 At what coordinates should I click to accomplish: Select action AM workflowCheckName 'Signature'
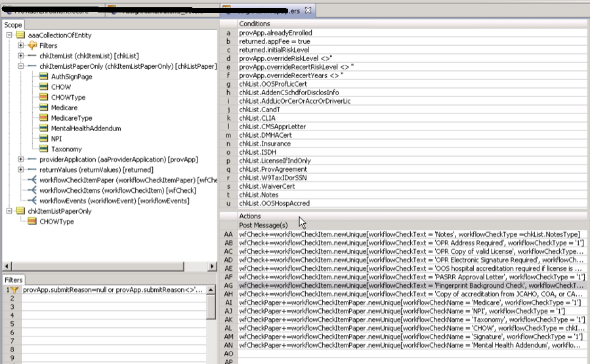tap(412, 336)
